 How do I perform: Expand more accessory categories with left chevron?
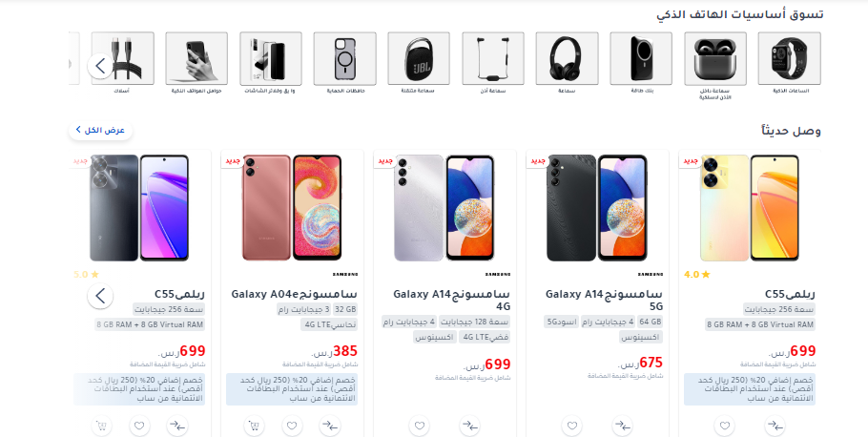click(100, 66)
